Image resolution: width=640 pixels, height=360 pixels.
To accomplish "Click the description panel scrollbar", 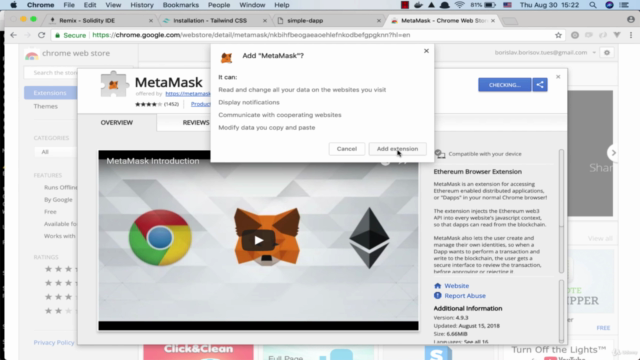I will point(561,212).
